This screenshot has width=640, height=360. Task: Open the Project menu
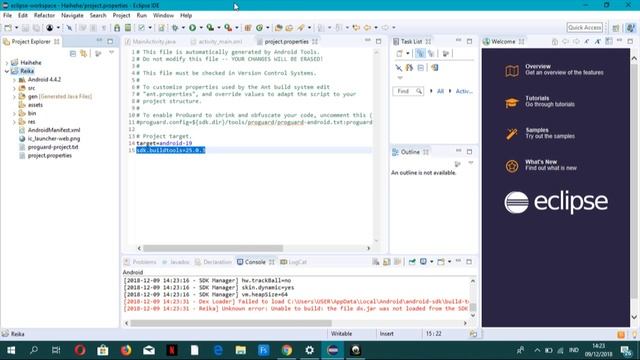click(x=121, y=15)
